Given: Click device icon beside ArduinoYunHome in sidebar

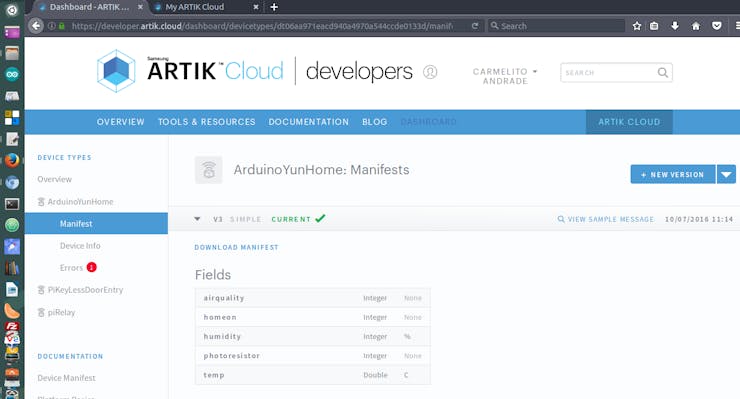Looking at the screenshot, I should (x=41, y=202).
